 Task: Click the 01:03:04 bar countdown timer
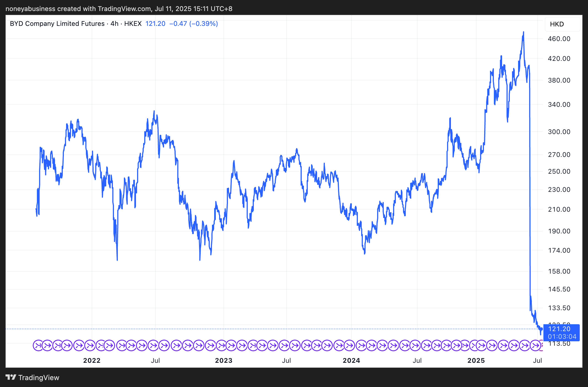point(562,337)
